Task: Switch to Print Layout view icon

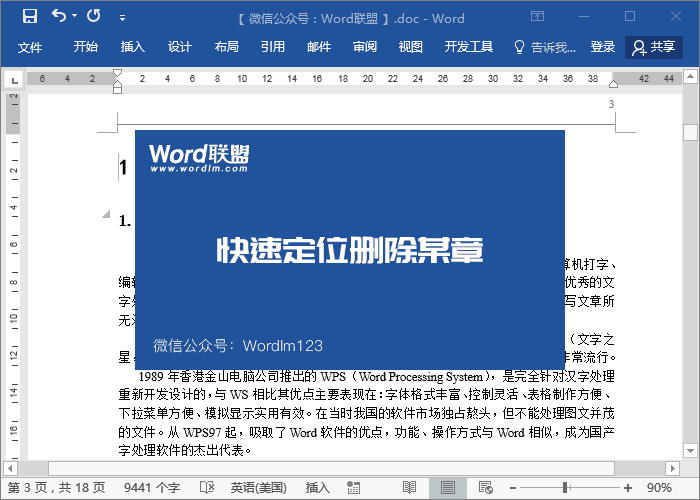Action: click(x=448, y=488)
